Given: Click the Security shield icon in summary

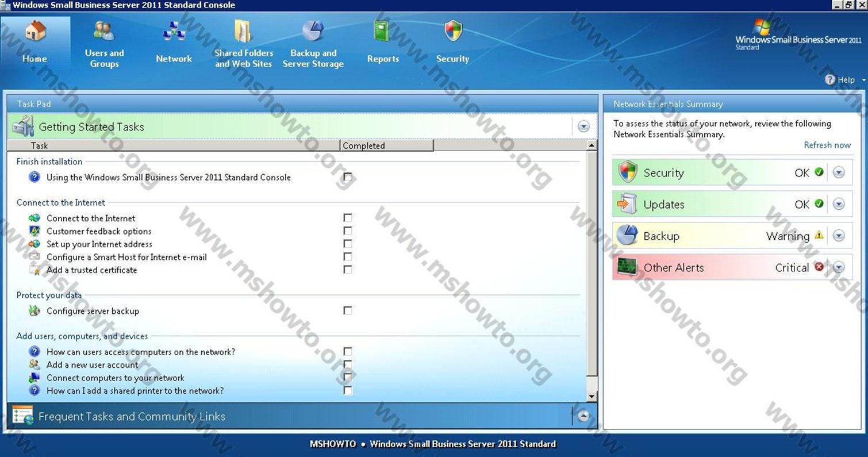Looking at the screenshot, I should [x=628, y=172].
